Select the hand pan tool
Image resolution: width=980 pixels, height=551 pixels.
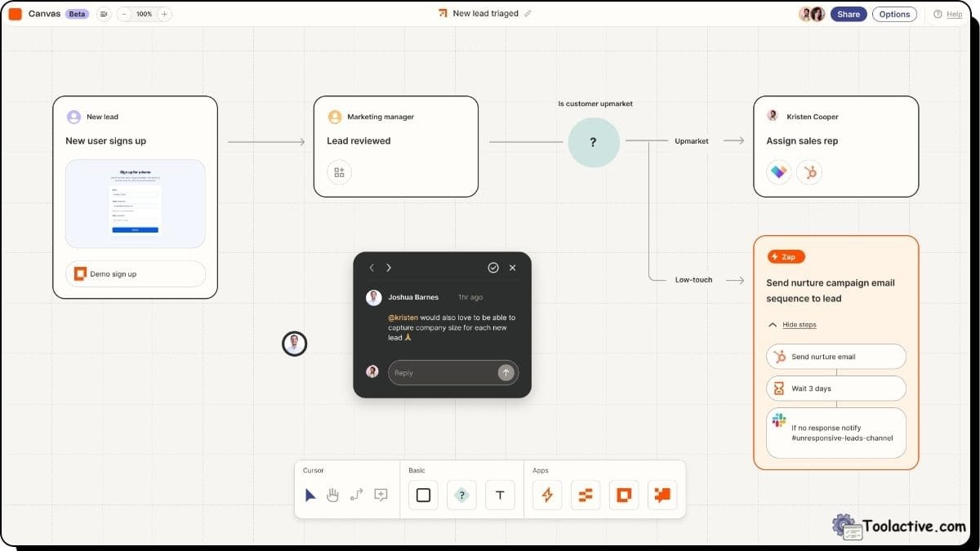[333, 495]
